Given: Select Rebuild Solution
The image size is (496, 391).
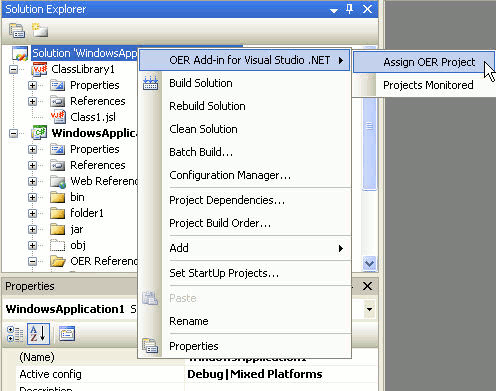Looking at the screenshot, I should [x=244, y=106].
